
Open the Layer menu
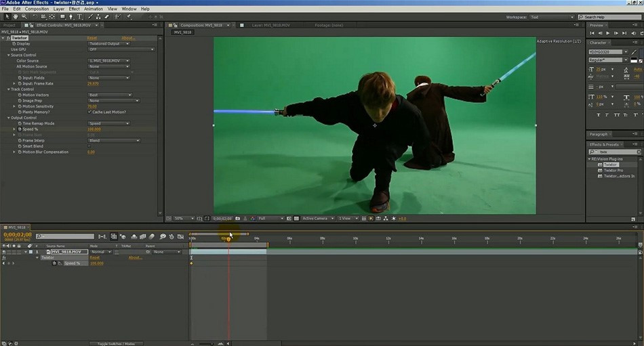click(59, 9)
